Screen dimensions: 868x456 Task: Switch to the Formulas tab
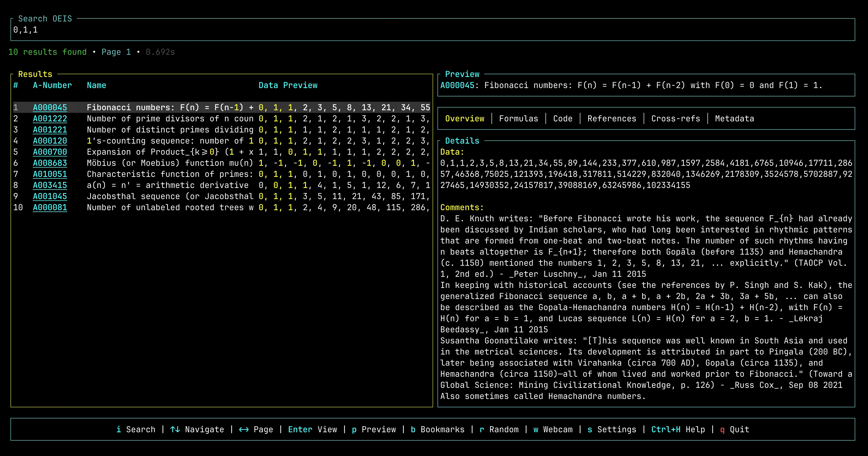point(518,119)
